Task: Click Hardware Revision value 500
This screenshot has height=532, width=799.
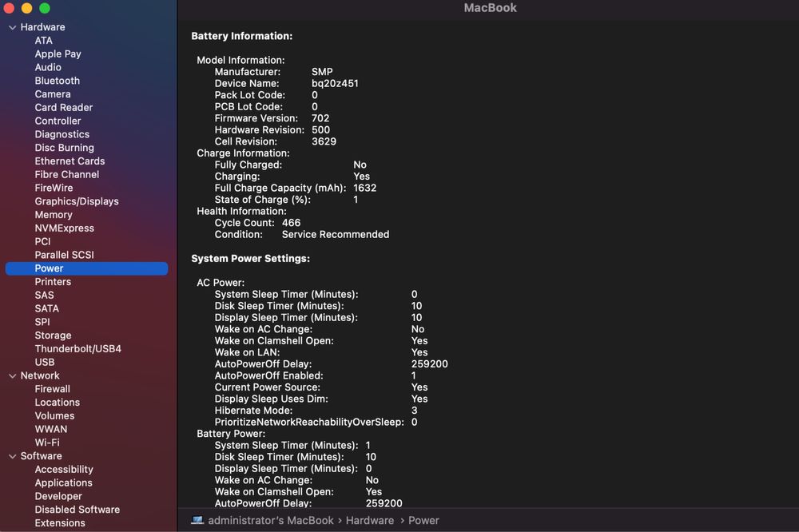Action: (x=320, y=130)
